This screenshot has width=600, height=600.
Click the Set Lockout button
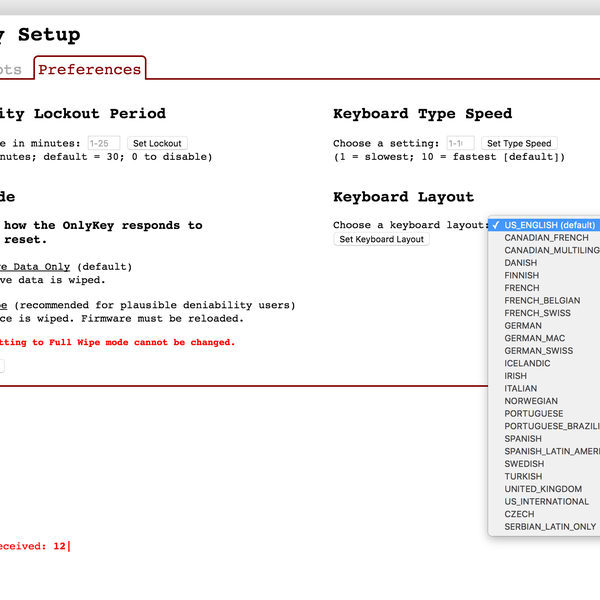coord(157,143)
